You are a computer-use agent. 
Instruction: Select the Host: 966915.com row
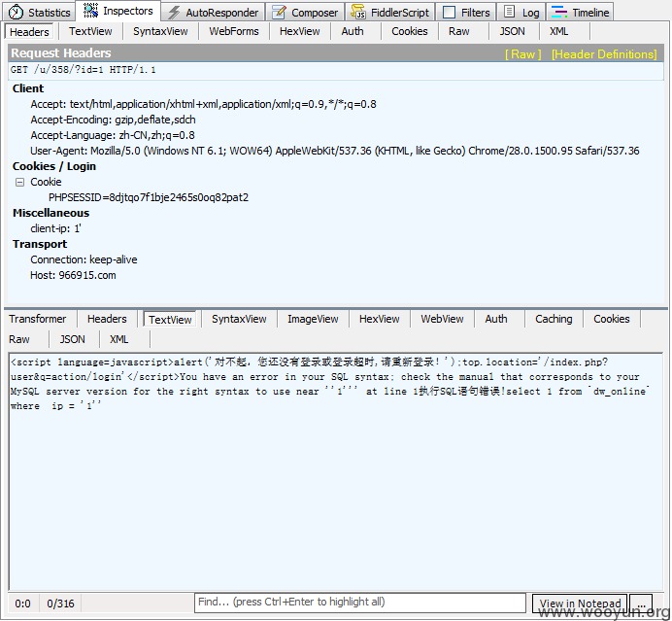[x=73, y=275]
